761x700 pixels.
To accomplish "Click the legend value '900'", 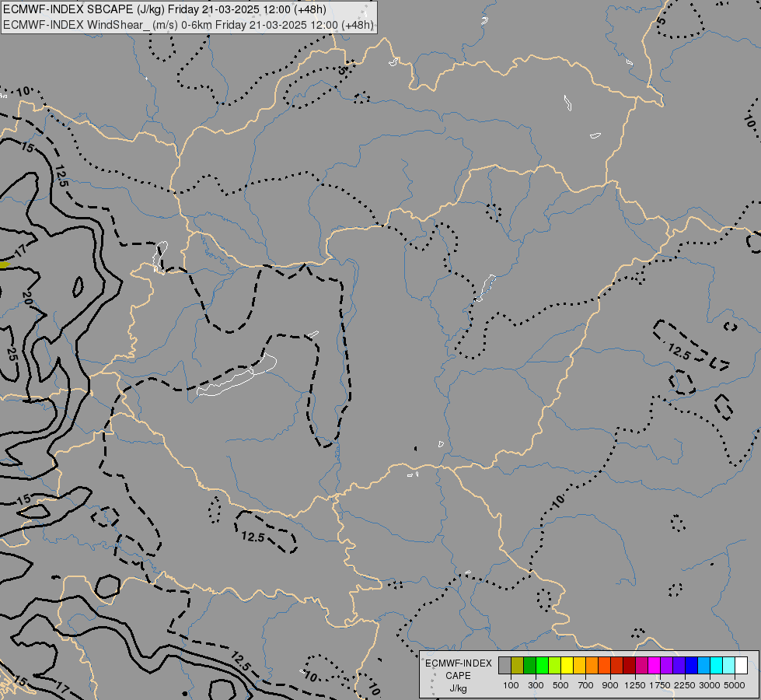I will [x=610, y=685].
